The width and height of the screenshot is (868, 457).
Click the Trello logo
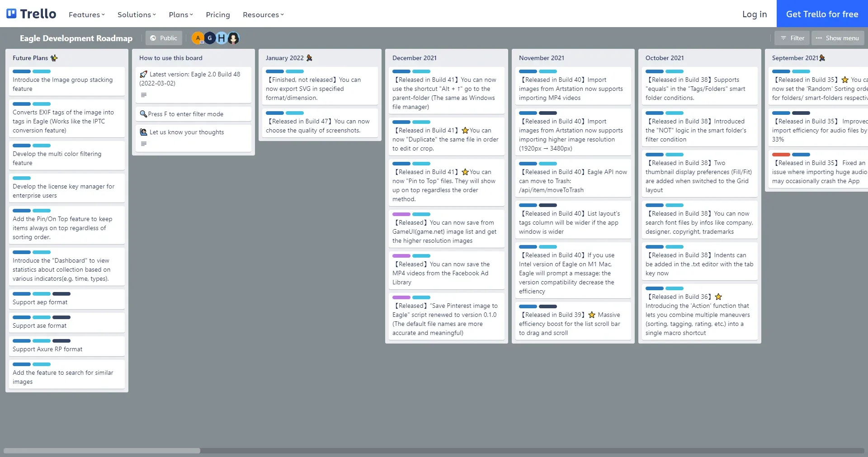[31, 14]
